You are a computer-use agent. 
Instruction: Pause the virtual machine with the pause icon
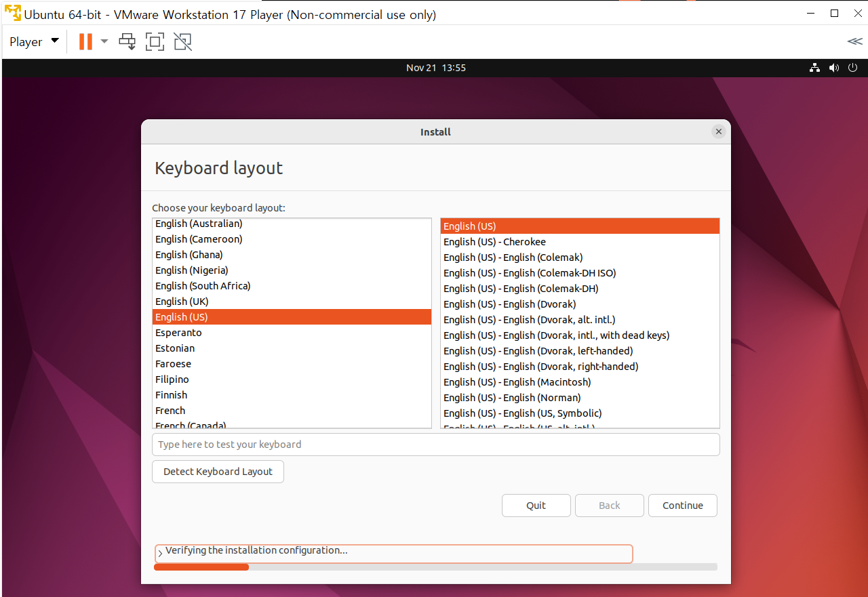pyautogui.click(x=85, y=41)
